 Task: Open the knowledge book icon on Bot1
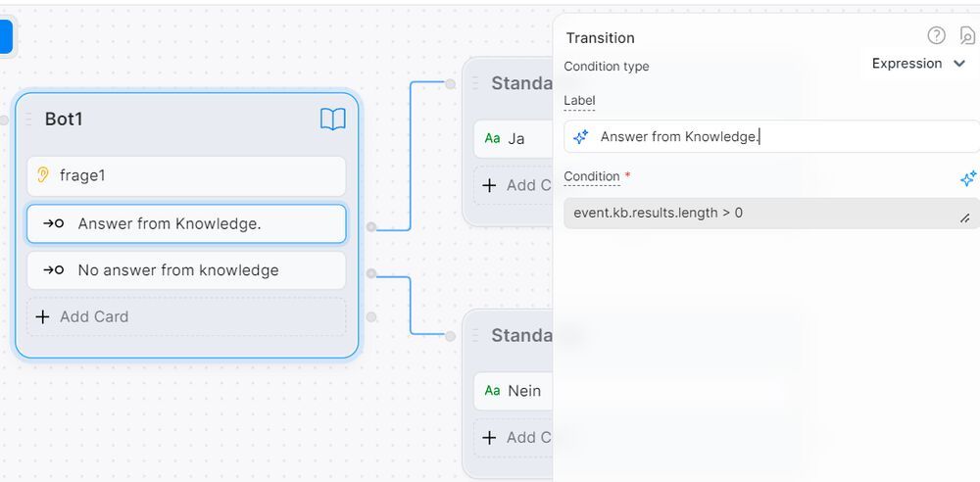[x=332, y=119]
